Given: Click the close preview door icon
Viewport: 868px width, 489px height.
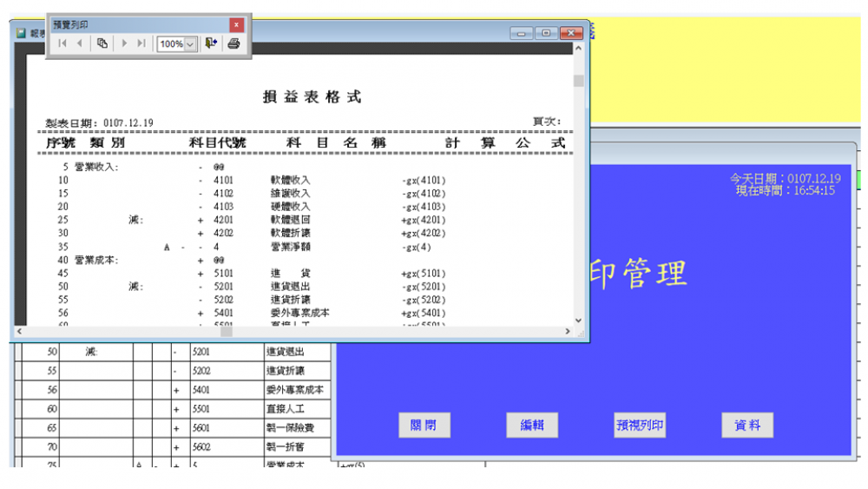Looking at the screenshot, I should pos(212,43).
